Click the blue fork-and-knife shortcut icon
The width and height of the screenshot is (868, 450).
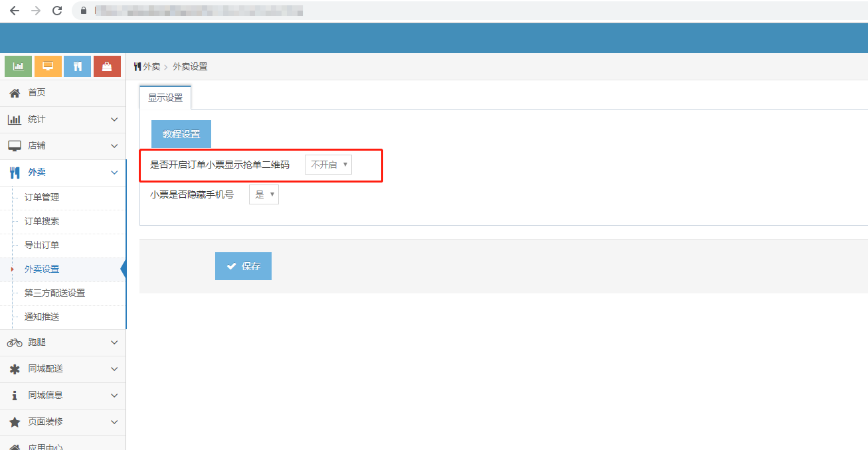[x=77, y=66]
